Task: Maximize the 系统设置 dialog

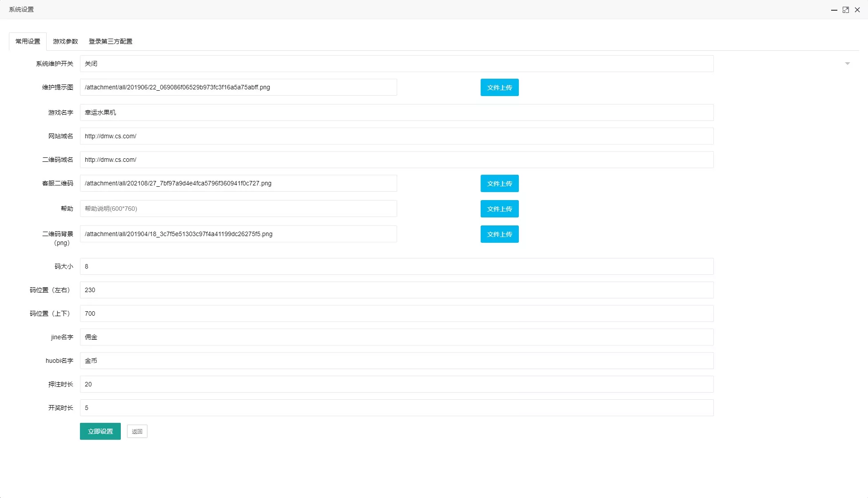Action: click(846, 10)
